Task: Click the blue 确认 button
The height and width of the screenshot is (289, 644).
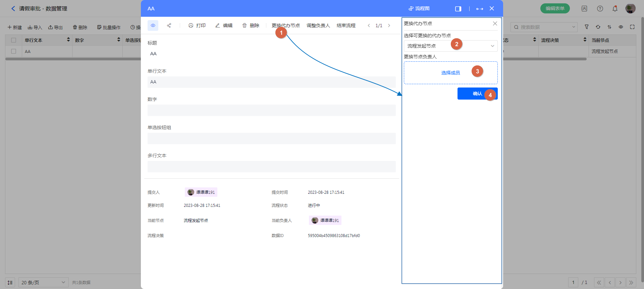Action: tap(477, 94)
